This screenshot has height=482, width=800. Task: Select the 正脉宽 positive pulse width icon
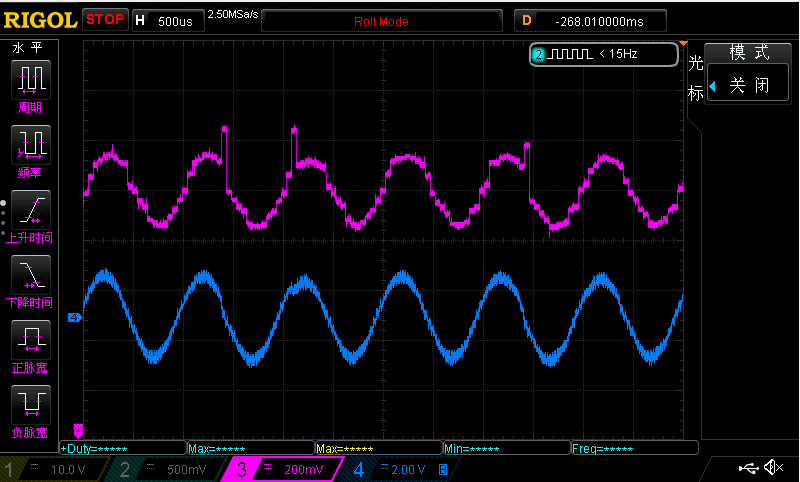pyautogui.click(x=31, y=340)
